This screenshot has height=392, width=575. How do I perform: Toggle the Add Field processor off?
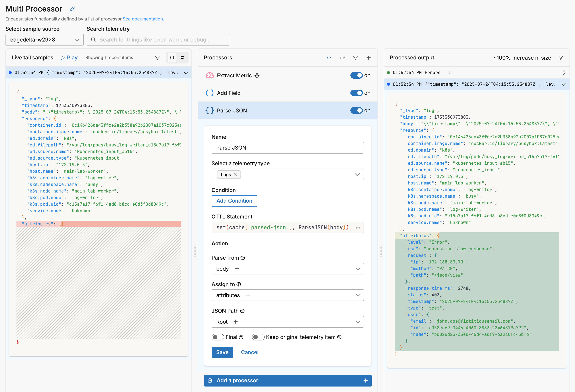[356, 93]
